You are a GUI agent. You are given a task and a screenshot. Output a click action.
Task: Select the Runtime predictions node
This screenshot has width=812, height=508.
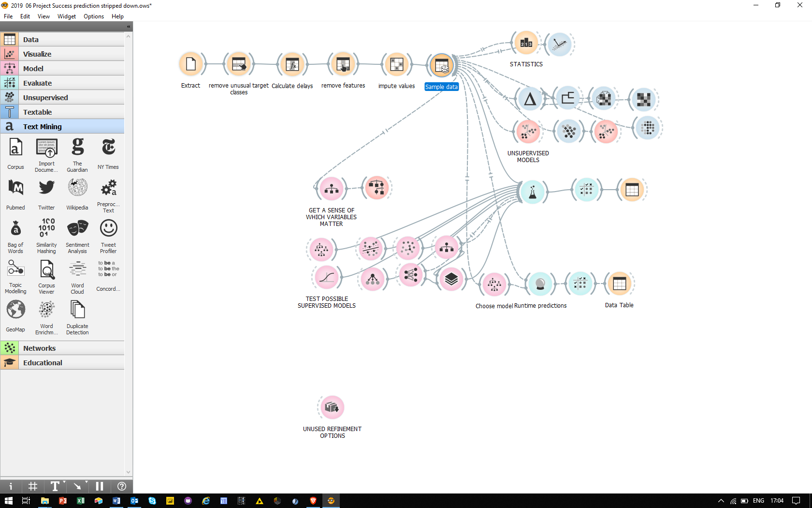540,284
